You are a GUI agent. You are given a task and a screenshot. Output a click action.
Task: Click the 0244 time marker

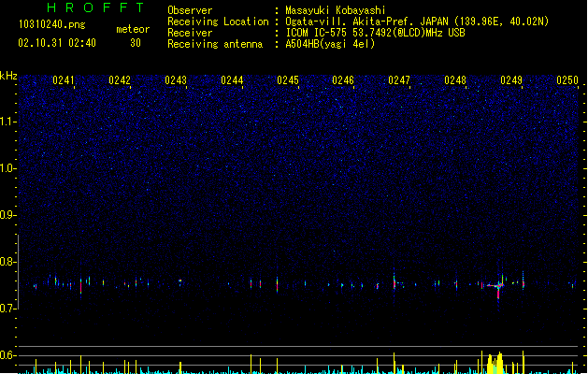click(232, 80)
